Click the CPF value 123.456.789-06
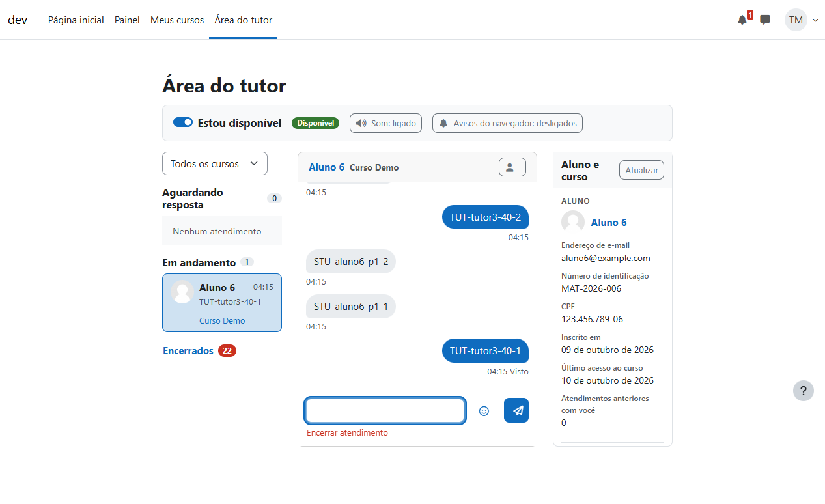Image resolution: width=825 pixels, height=504 pixels. (x=593, y=319)
